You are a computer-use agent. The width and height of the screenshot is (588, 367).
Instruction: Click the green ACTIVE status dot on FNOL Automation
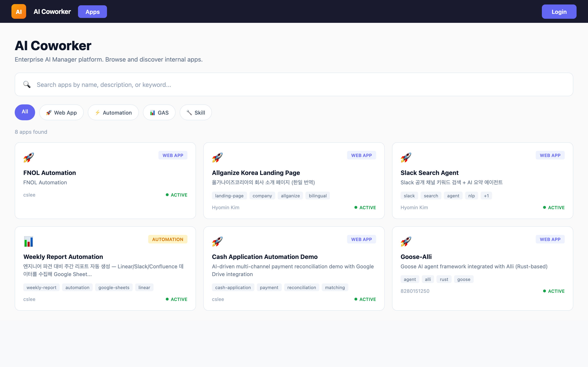167,195
